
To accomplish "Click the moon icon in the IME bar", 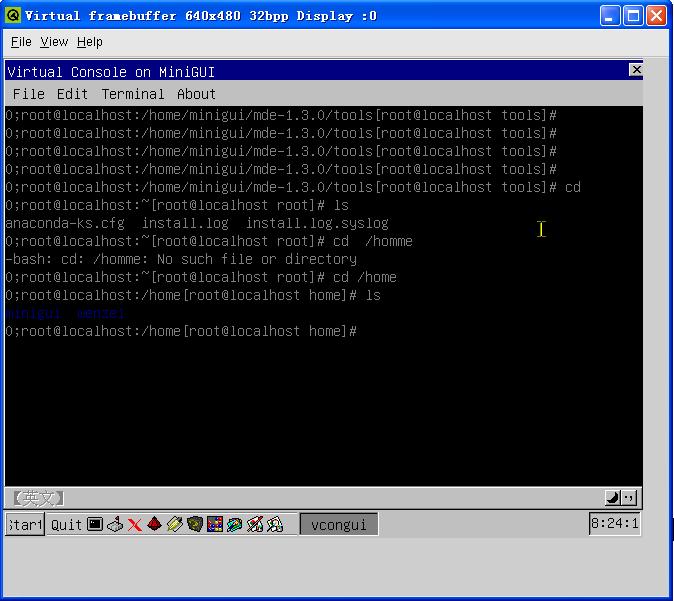I will coord(612,497).
